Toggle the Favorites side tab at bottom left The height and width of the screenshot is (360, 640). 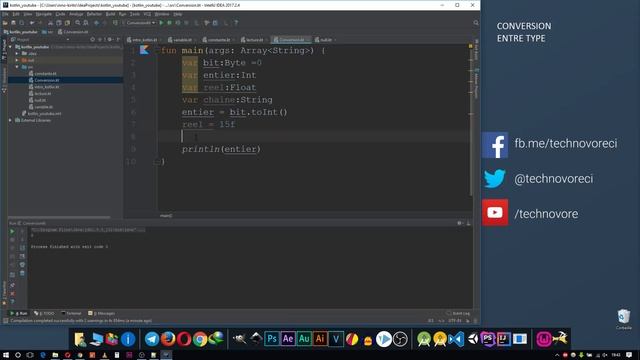pos(4,293)
